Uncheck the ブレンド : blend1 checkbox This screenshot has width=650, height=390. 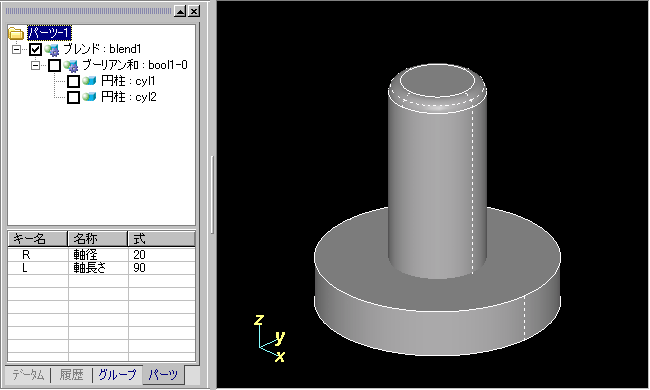point(36,50)
